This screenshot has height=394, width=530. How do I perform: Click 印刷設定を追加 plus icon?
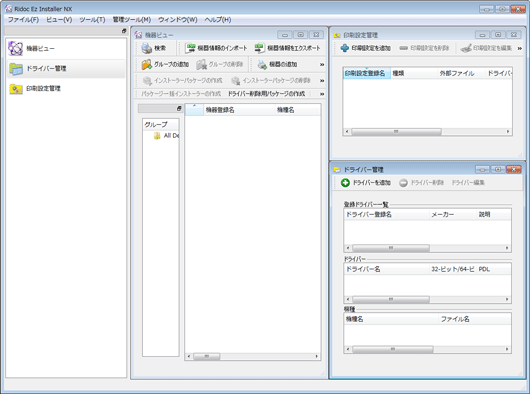344,48
